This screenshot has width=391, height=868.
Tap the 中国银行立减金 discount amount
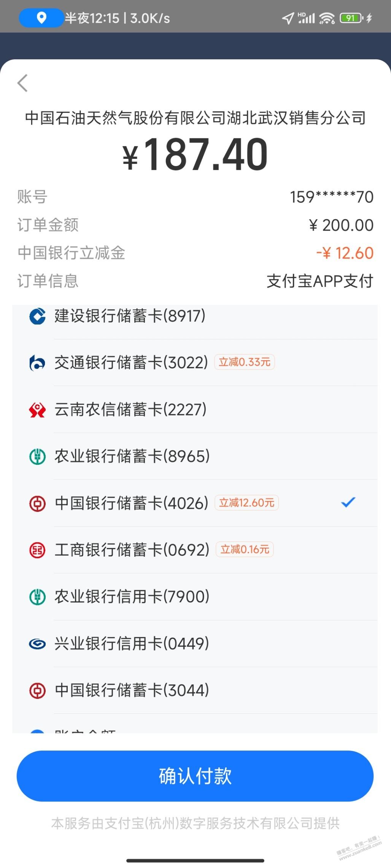(x=345, y=253)
